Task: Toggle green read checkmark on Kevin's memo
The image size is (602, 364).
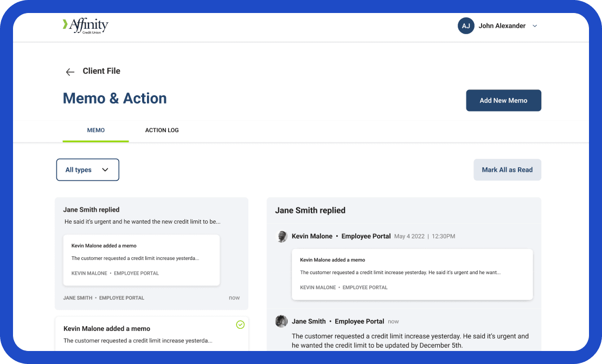Action: click(240, 324)
